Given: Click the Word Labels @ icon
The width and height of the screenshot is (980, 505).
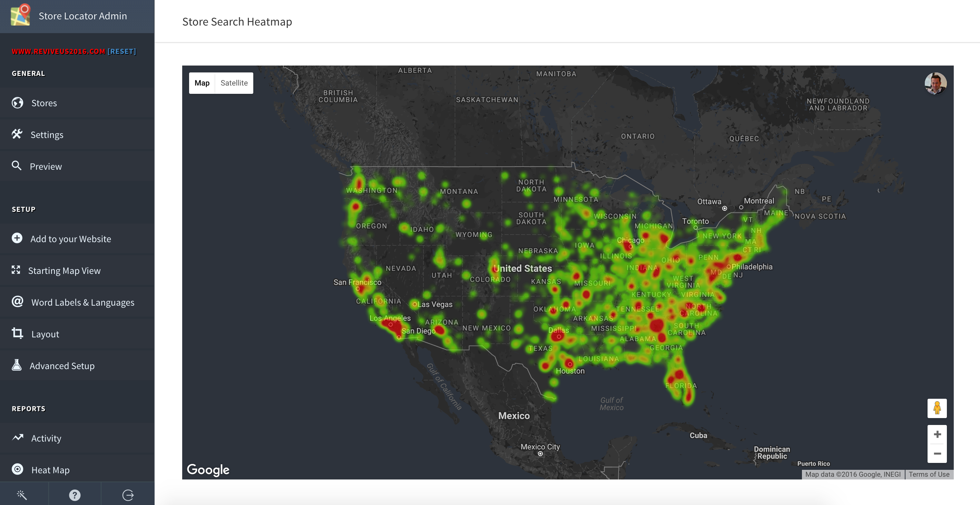Looking at the screenshot, I should [x=17, y=301].
